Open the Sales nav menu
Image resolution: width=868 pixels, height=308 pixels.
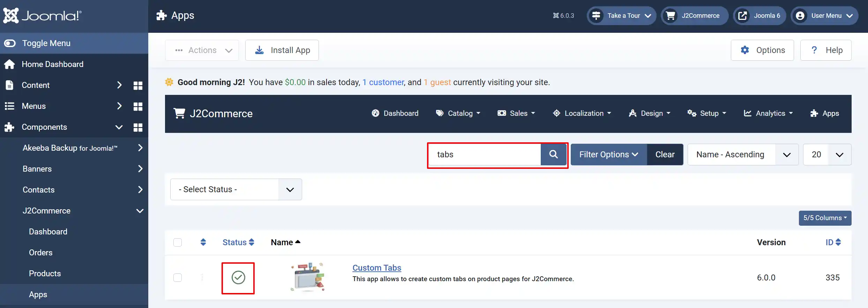[516, 113]
